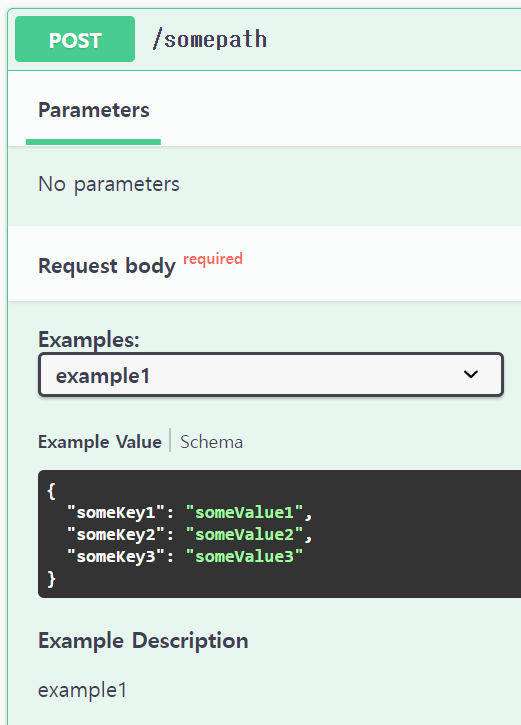The image size is (521, 725).
Task: Click the "Example Description" heading
Action: pyautogui.click(x=143, y=641)
